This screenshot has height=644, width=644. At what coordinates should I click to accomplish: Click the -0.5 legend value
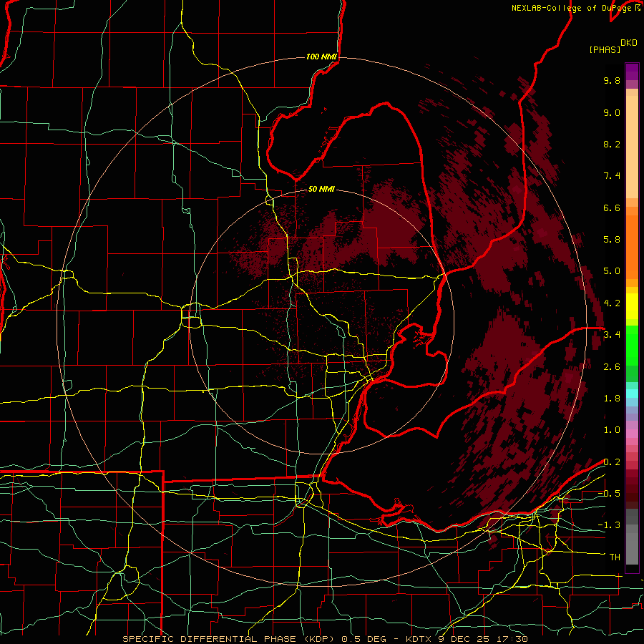click(609, 494)
